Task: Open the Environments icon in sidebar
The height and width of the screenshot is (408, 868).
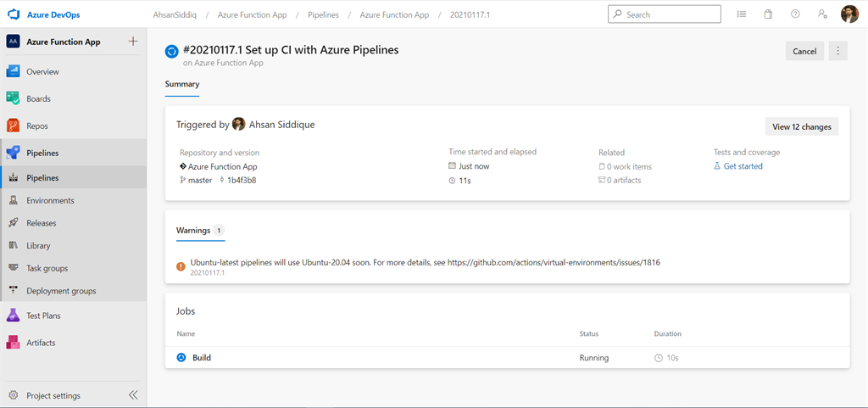Action: 14,200
